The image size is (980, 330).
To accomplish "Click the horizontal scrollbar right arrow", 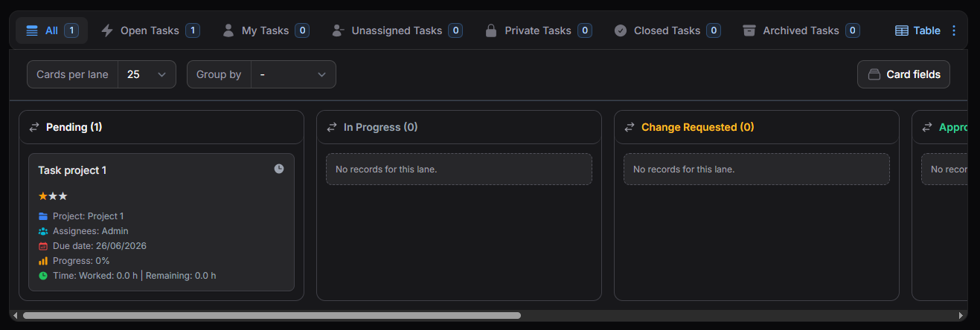I will (961, 315).
